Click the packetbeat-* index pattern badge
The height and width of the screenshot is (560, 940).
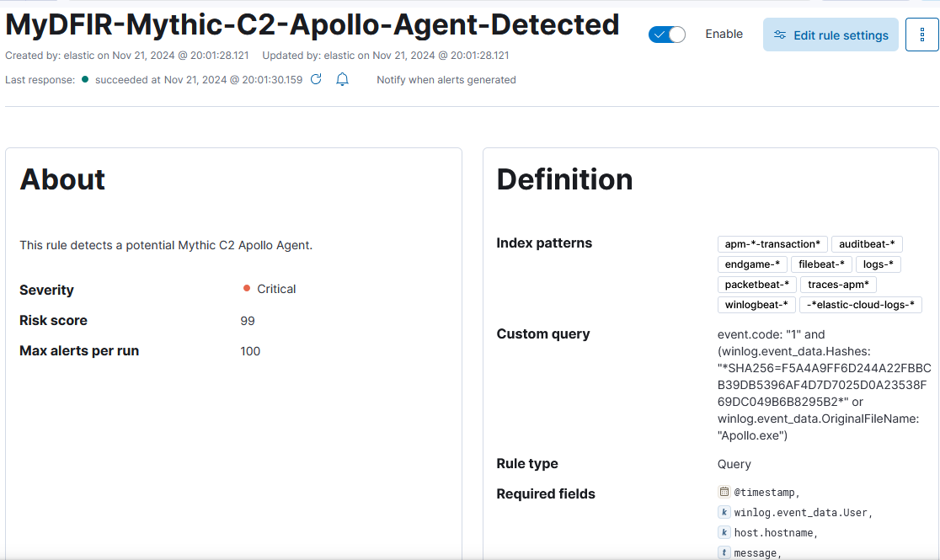[756, 284]
